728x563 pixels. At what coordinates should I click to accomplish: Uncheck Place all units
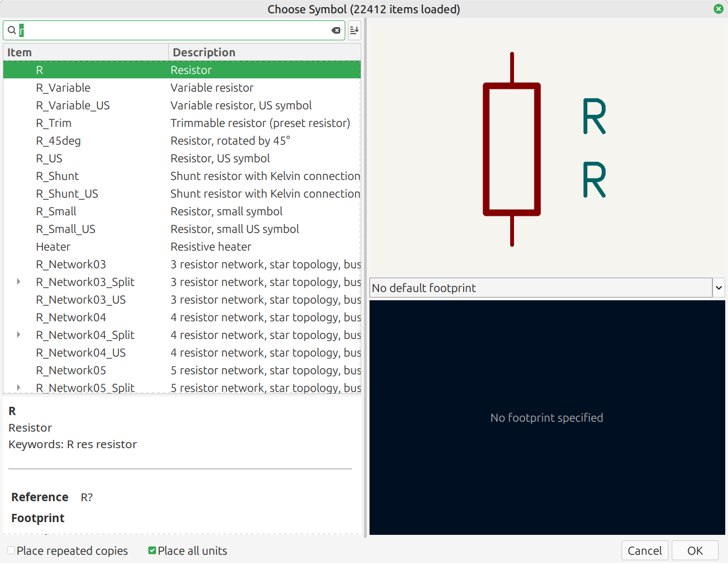(152, 550)
